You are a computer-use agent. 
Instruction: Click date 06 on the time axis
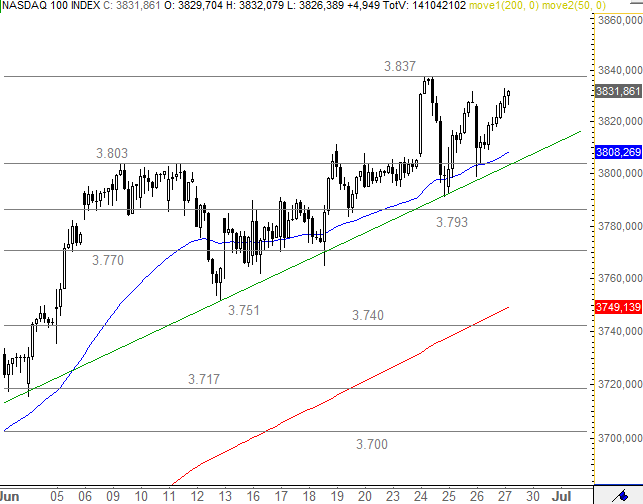85,497
